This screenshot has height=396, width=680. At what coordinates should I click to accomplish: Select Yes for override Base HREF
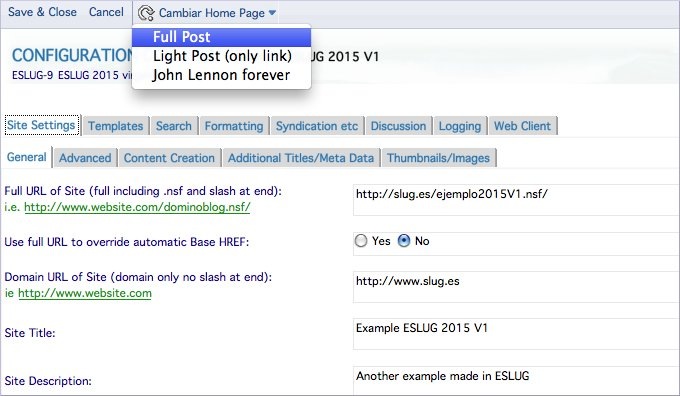point(361,241)
